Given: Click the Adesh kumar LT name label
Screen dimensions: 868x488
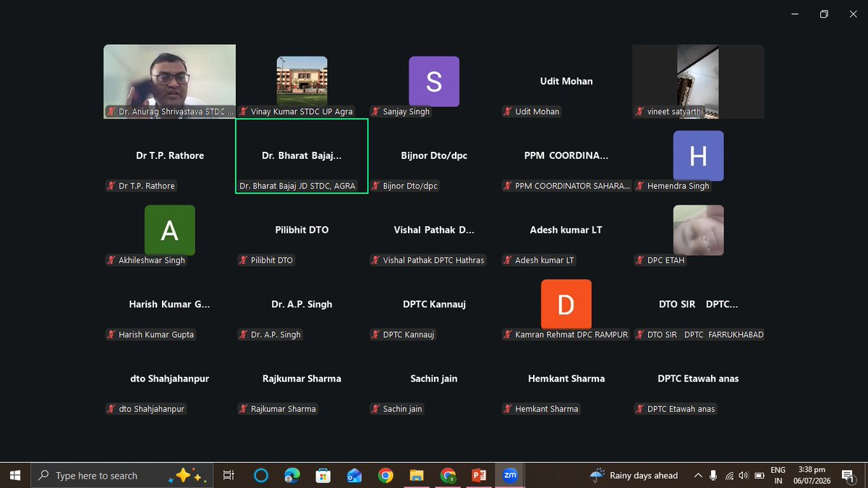Looking at the screenshot, I should 544,260.
